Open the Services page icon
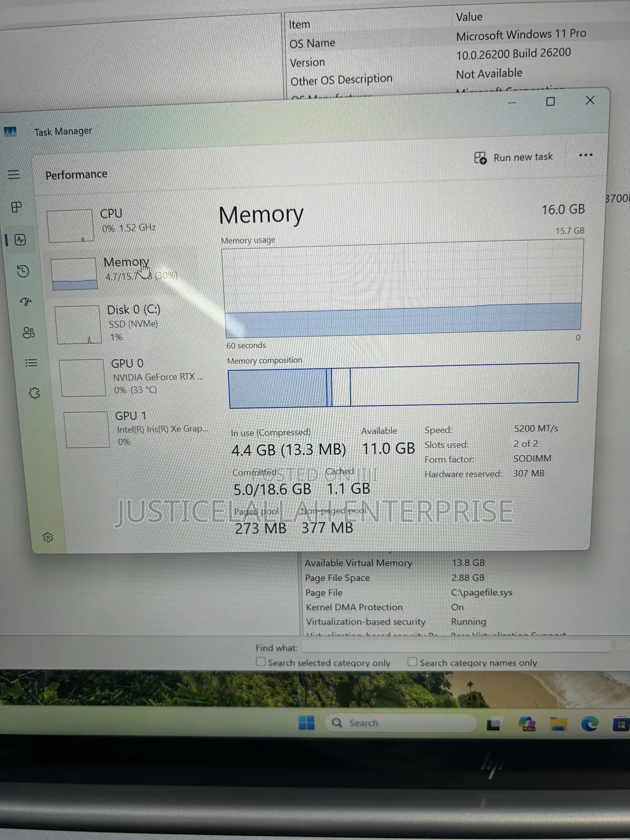630x840 pixels. point(35,393)
